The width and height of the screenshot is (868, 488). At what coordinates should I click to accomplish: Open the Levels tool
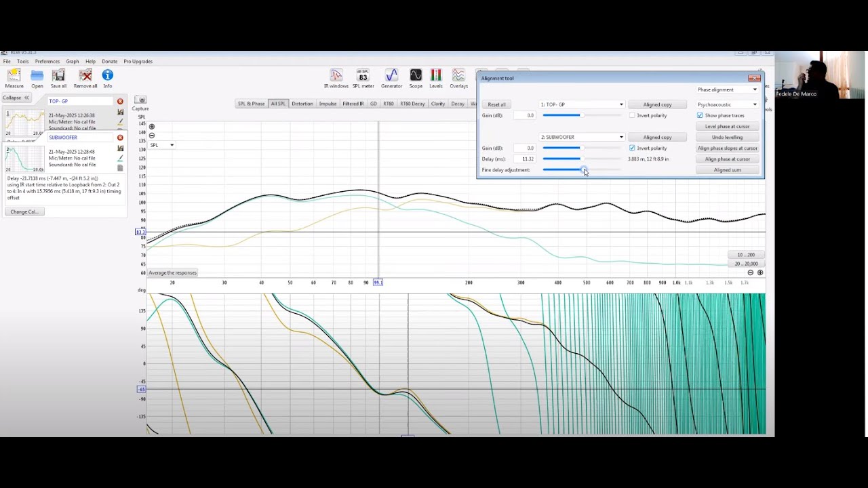[436, 79]
